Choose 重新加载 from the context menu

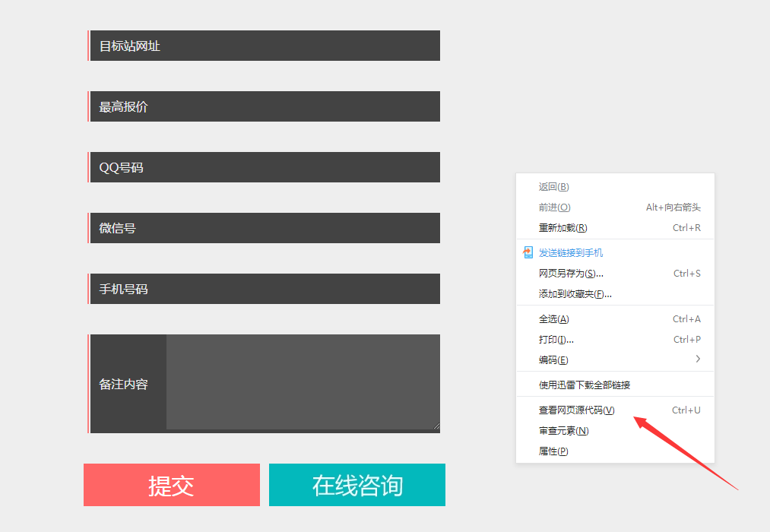click(x=563, y=228)
